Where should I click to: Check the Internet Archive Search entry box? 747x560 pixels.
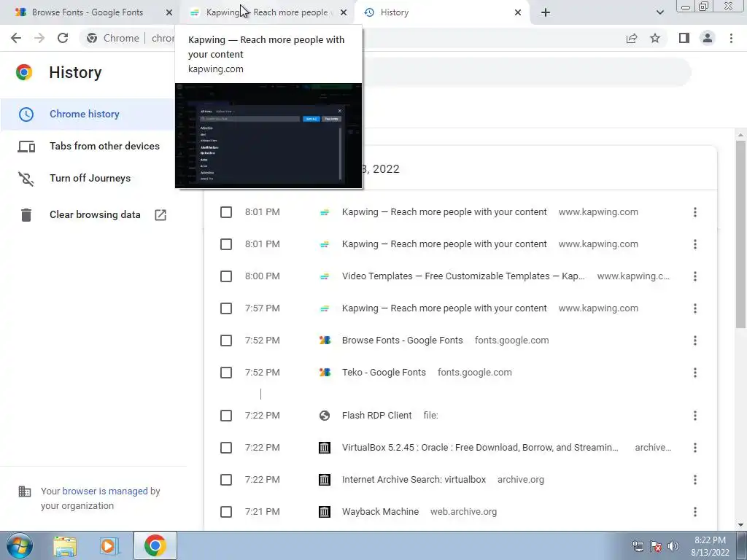pyautogui.click(x=226, y=480)
